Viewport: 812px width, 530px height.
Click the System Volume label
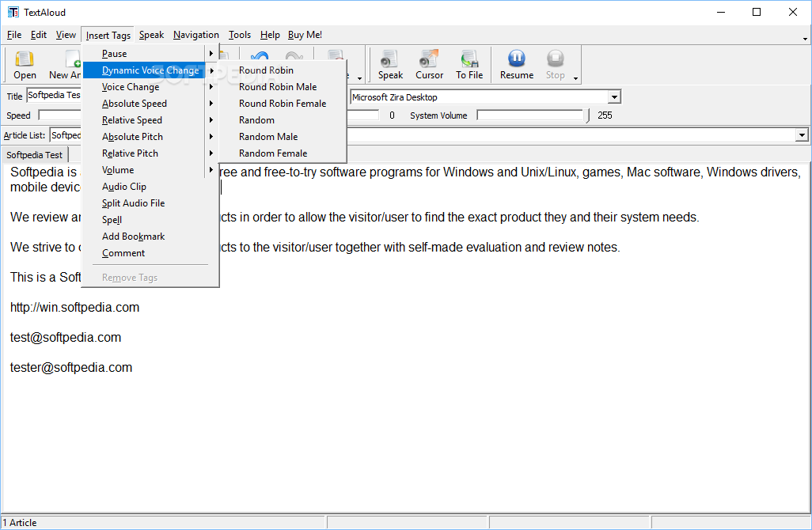click(438, 115)
